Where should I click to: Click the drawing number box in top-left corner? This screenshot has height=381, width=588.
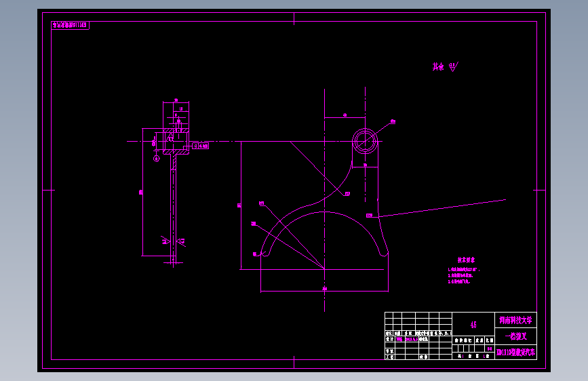point(70,25)
